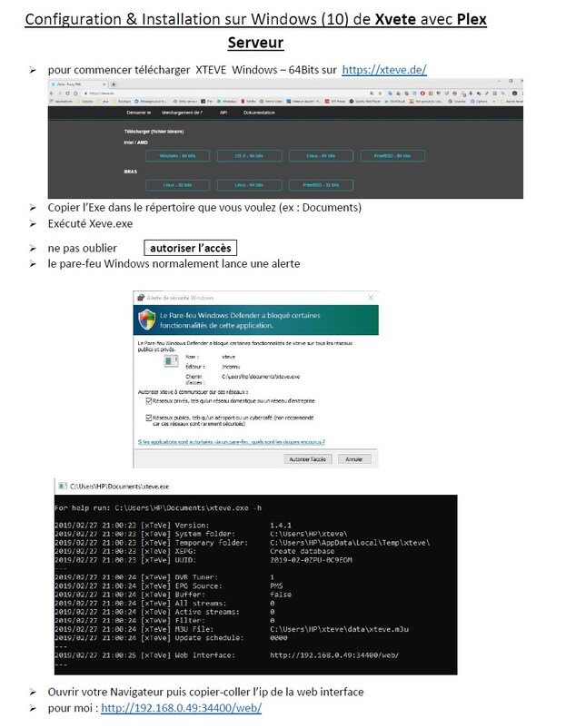Click the 'Télécharger (fichier binaire)' heading

pyautogui.click(x=154, y=132)
